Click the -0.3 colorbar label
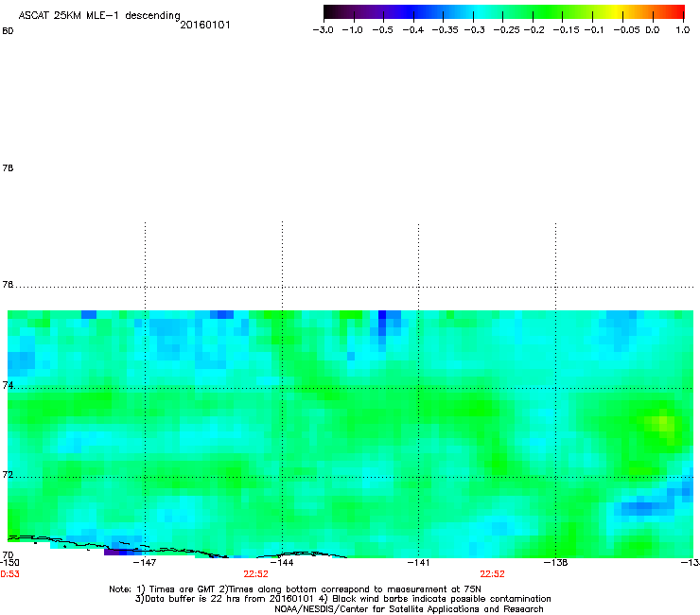 point(474,30)
